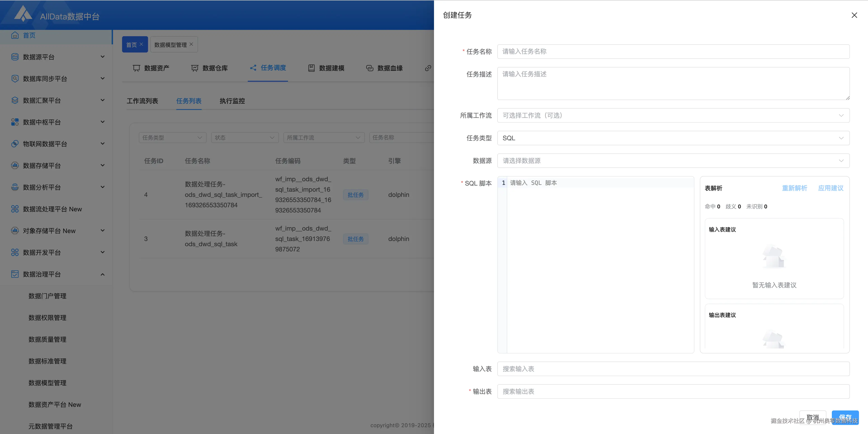Click the 任务名称 input field
This screenshot has width=868, height=434.
point(673,52)
